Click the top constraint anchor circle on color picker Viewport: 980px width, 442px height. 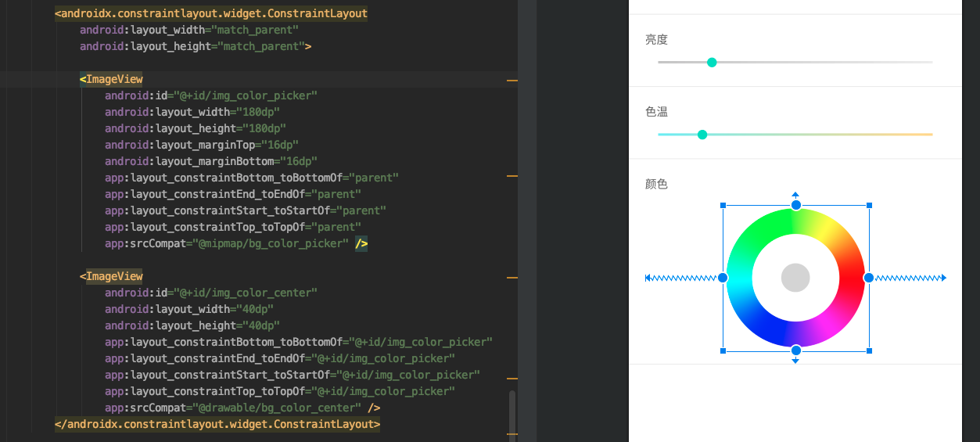(x=795, y=205)
